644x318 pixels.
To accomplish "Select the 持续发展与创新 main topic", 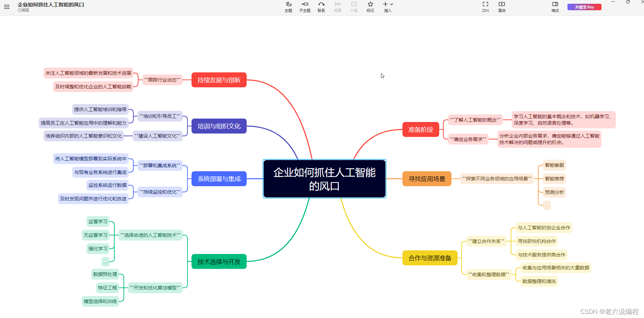I will tap(219, 80).
